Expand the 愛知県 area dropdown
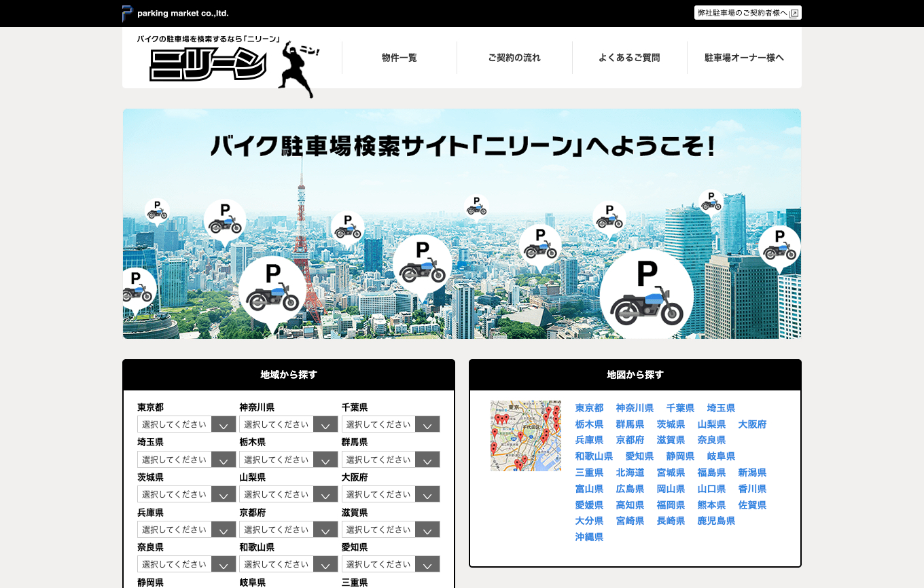The image size is (924, 588). (391, 564)
